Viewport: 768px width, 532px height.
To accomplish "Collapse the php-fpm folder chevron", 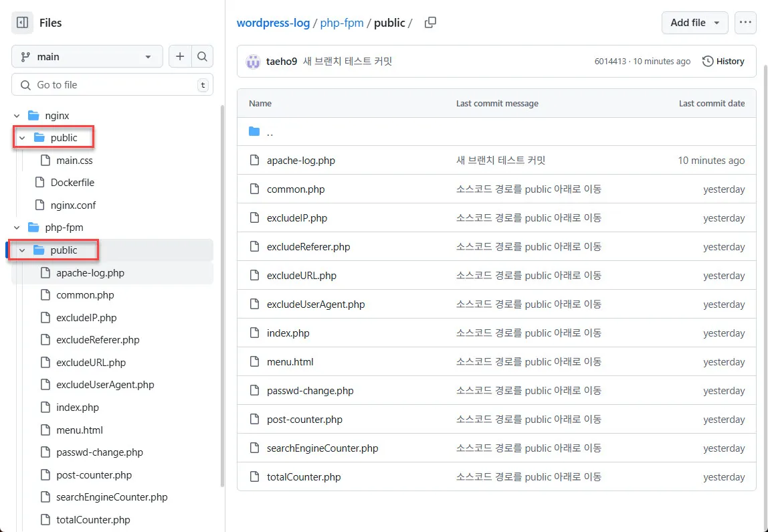I will (x=17, y=228).
